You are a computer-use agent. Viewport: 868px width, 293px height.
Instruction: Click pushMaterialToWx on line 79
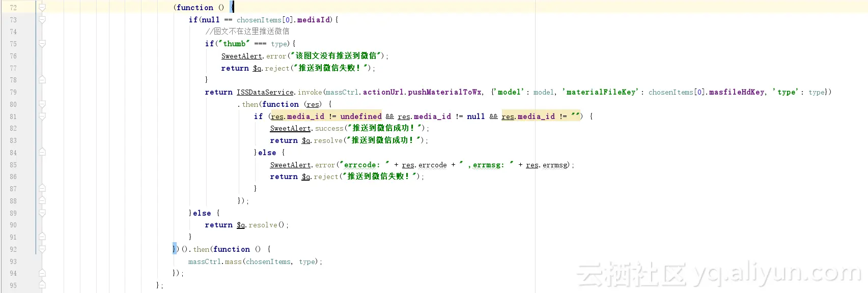[x=444, y=92]
